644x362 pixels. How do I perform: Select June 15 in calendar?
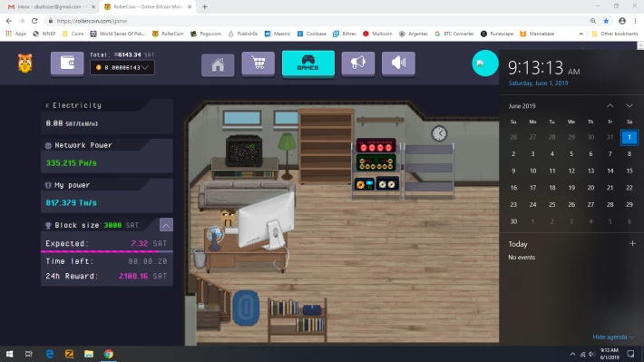(x=629, y=171)
